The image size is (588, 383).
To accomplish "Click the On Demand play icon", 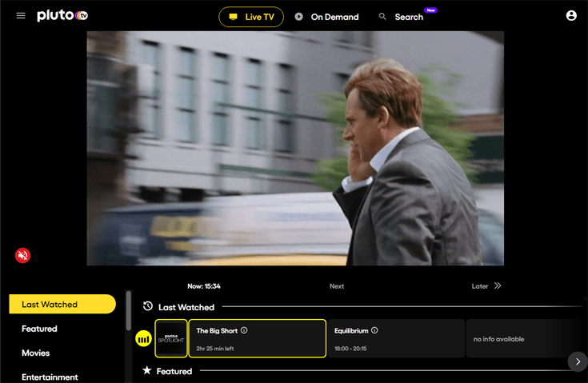I will (x=299, y=17).
